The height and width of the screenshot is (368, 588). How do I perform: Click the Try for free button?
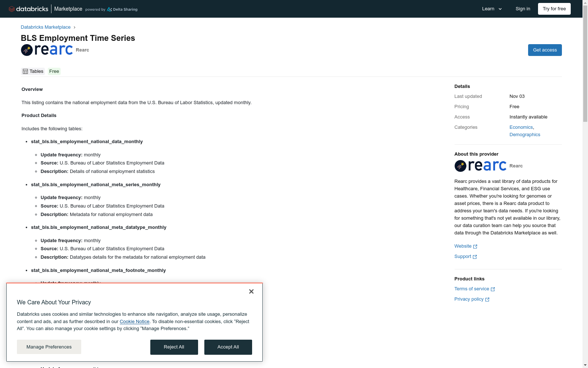pyautogui.click(x=554, y=9)
